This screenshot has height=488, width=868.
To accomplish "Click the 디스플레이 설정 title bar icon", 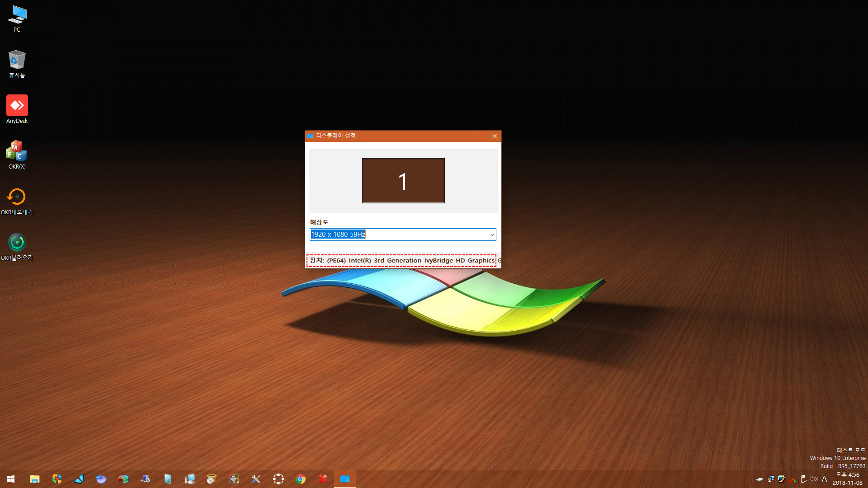I will pyautogui.click(x=311, y=136).
